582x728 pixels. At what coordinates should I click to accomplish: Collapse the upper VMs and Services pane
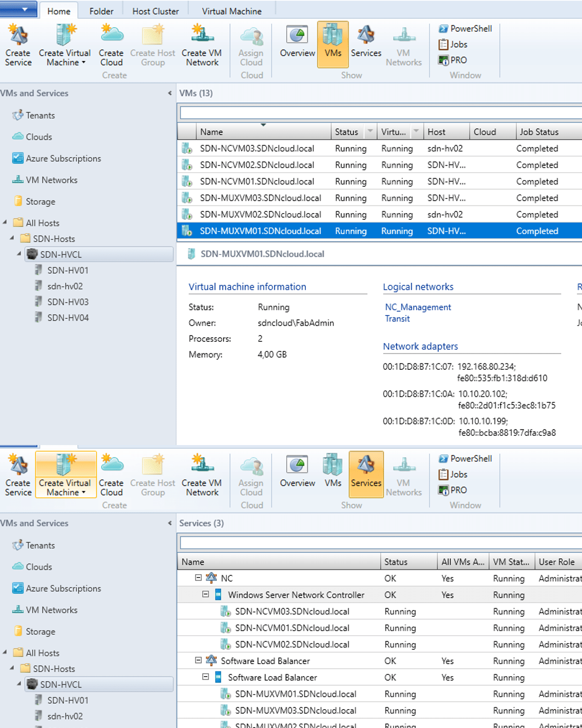pos(170,93)
